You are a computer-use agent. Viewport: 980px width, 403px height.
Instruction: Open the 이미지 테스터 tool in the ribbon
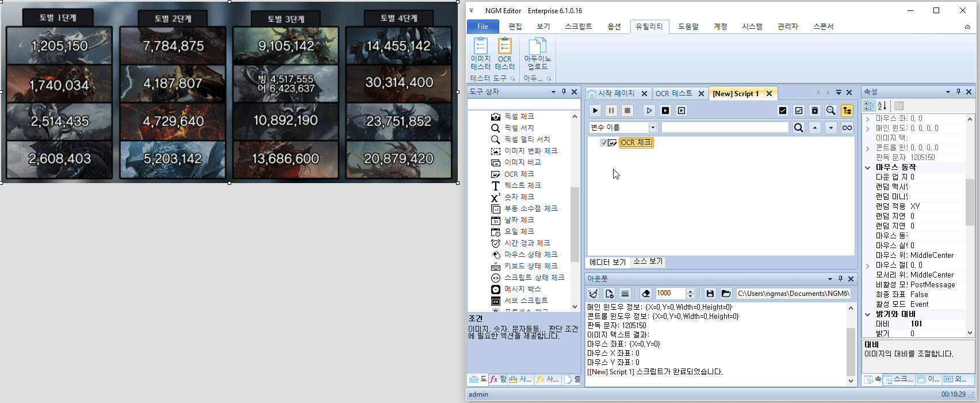(480, 54)
